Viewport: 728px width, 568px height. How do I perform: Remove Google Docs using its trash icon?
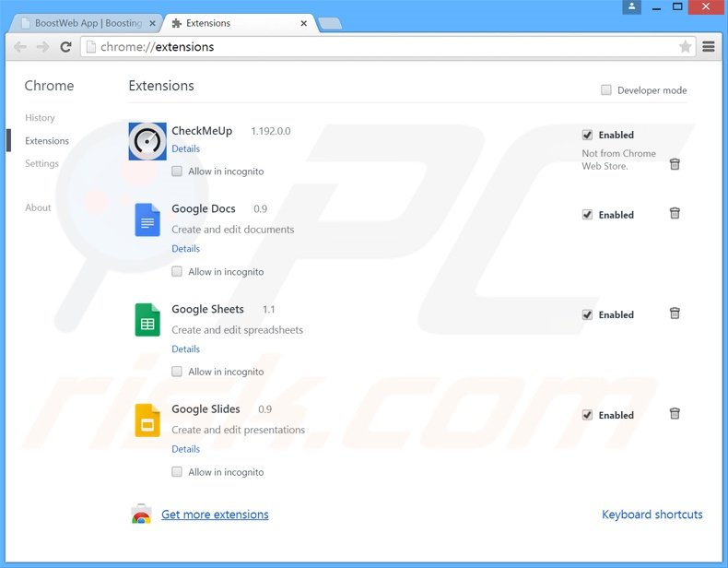tap(675, 214)
